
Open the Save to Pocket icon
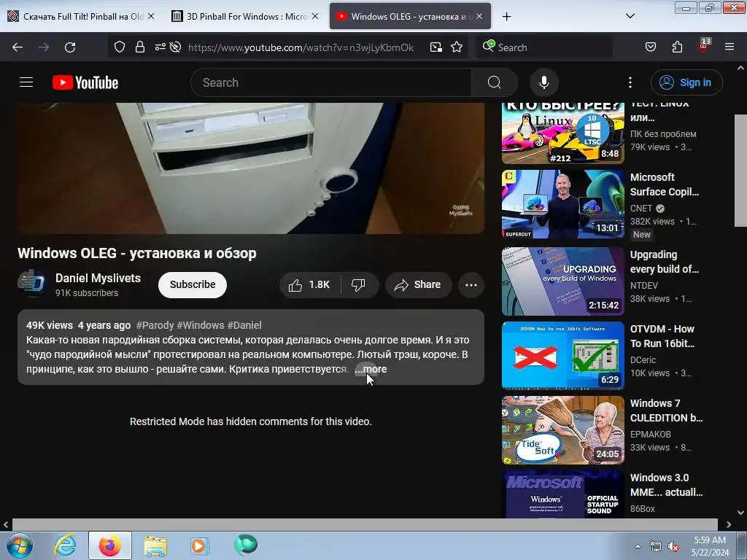pos(650,47)
